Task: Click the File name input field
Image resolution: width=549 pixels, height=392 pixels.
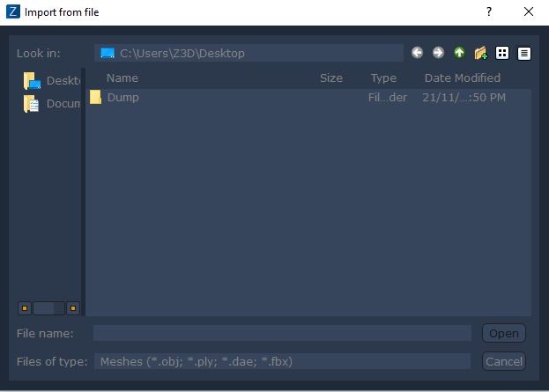Action: click(282, 333)
